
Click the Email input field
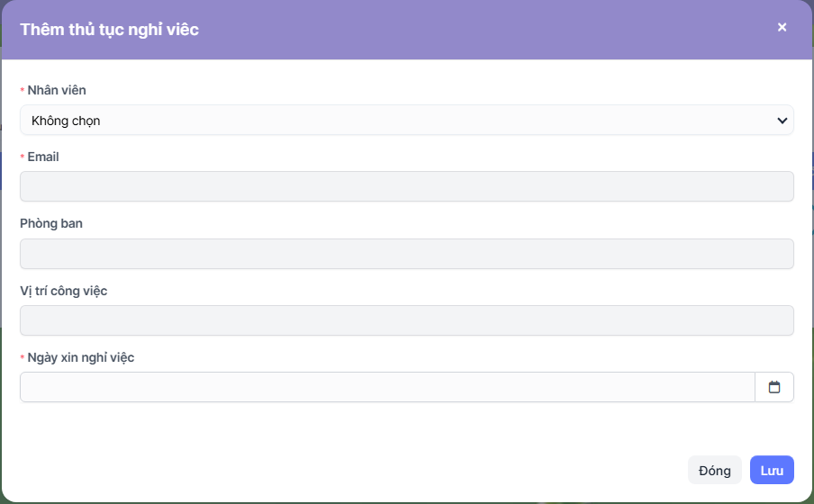pyautogui.click(x=406, y=186)
